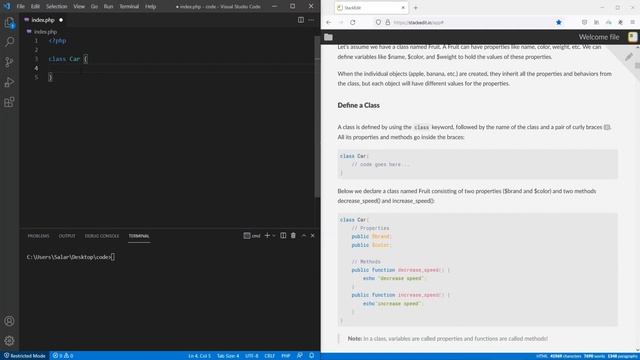Open the Accounts menu in activity bar
640x360 pixels.
point(9,321)
